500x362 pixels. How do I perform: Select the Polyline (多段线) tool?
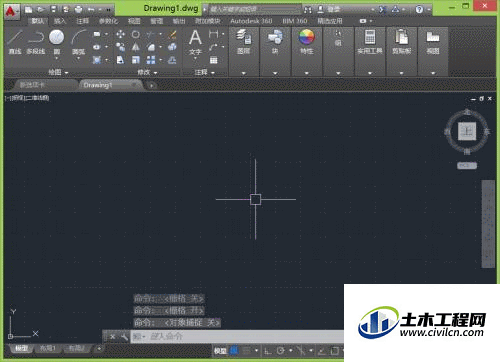pos(35,42)
